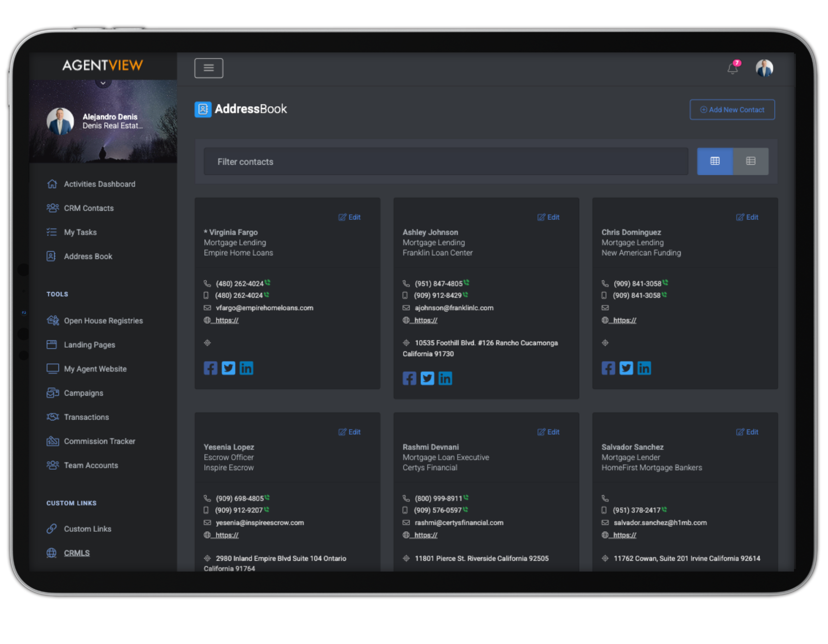Edit Yesenia Lopez contact

pos(350,432)
